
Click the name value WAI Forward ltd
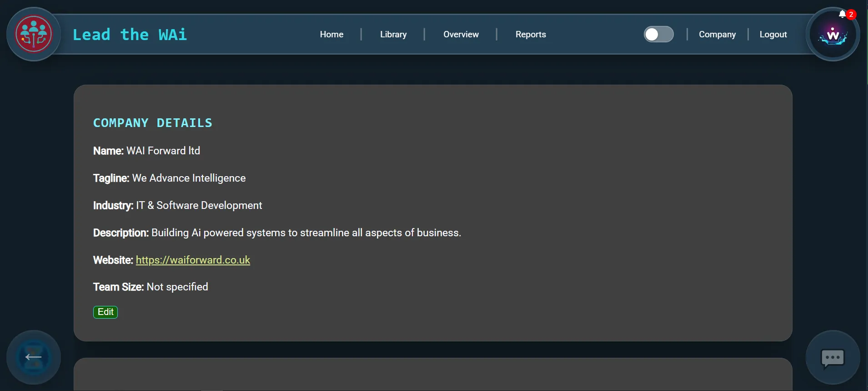pos(163,151)
